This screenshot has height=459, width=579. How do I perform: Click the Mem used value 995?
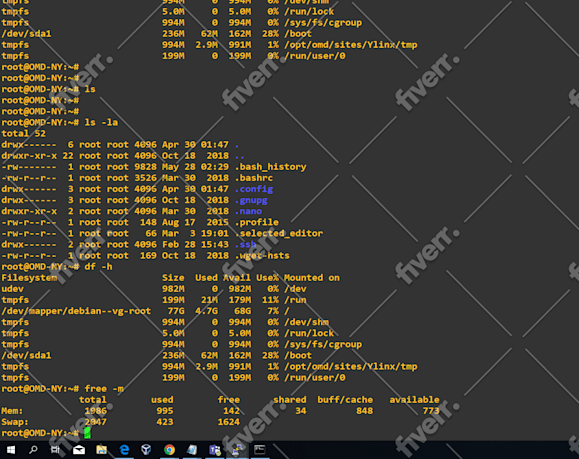click(x=165, y=411)
